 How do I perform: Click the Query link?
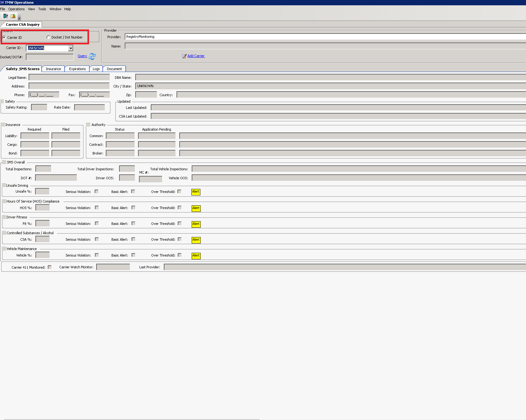coord(82,56)
